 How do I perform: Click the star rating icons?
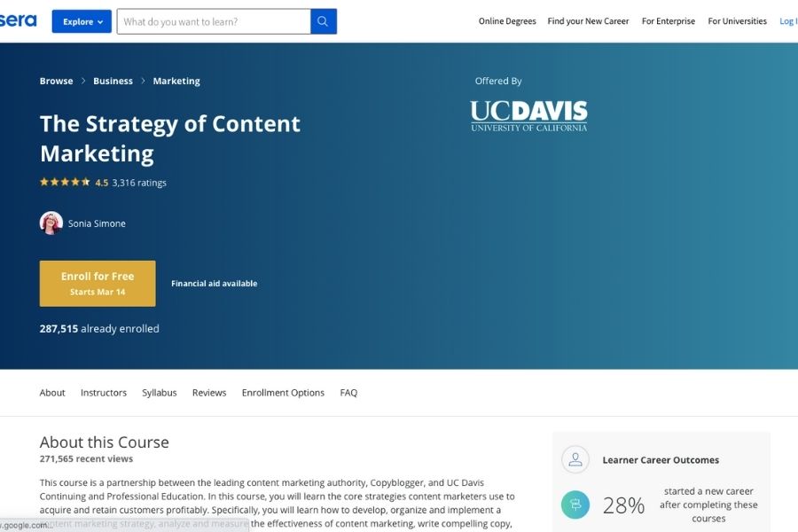pos(65,182)
